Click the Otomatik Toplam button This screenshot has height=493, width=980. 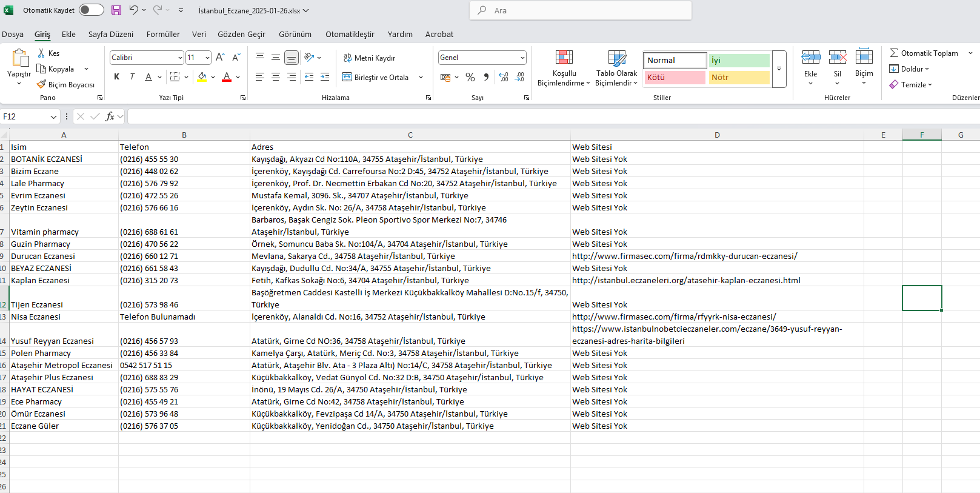pyautogui.click(x=924, y=53)
